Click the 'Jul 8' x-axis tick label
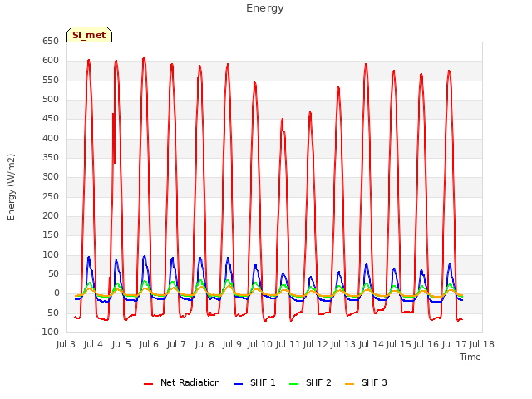 (x=204, y=344)
